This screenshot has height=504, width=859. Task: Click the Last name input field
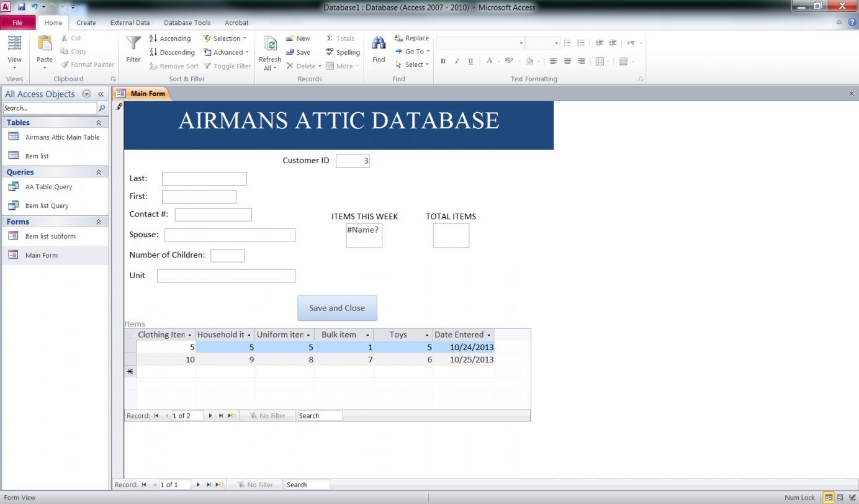click(204, 179)
